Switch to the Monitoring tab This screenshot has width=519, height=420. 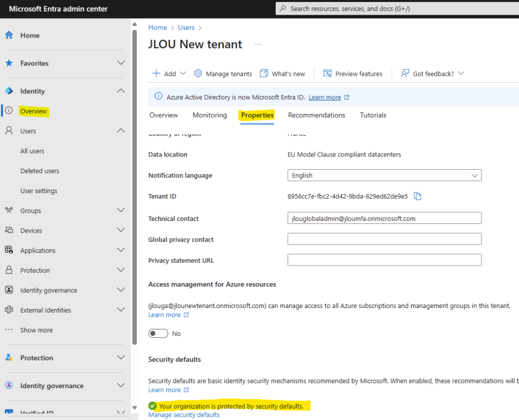pos(209,115)
